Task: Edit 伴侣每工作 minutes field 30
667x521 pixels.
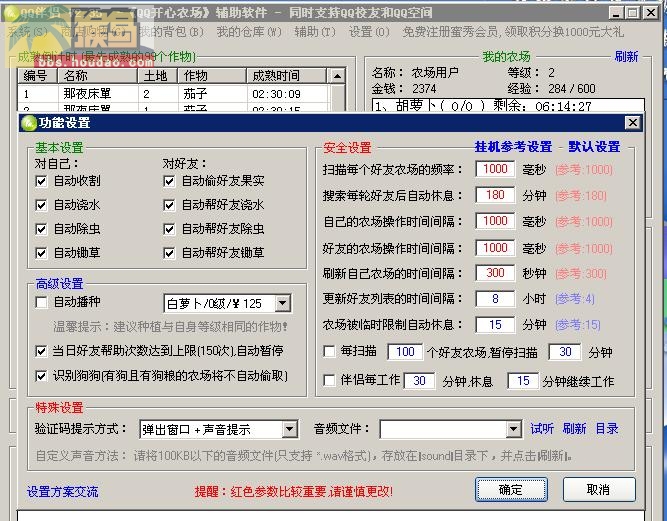Action: pos(419,381)
